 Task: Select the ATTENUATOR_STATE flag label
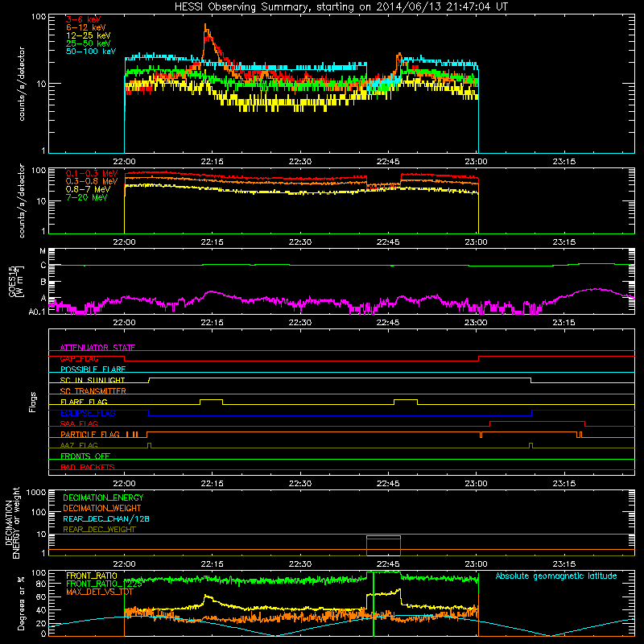point(97,348)
